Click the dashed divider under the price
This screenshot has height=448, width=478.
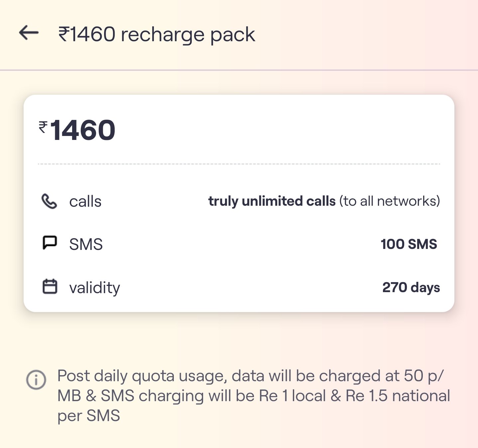[x=239, y=164]
